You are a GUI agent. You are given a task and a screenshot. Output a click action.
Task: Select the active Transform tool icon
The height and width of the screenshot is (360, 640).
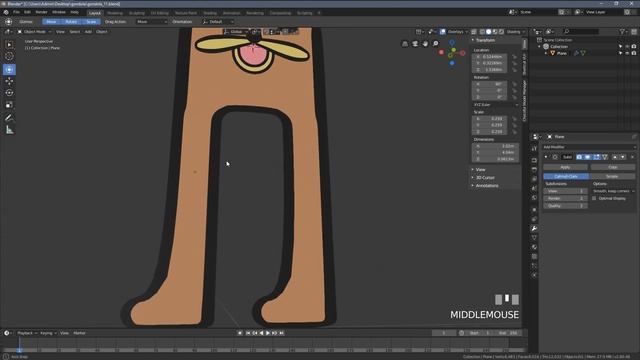pos(9,69)
